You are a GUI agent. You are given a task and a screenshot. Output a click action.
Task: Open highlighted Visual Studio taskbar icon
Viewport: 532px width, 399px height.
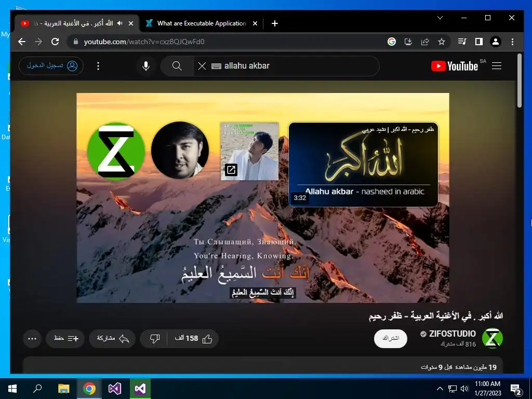point(140,389)
